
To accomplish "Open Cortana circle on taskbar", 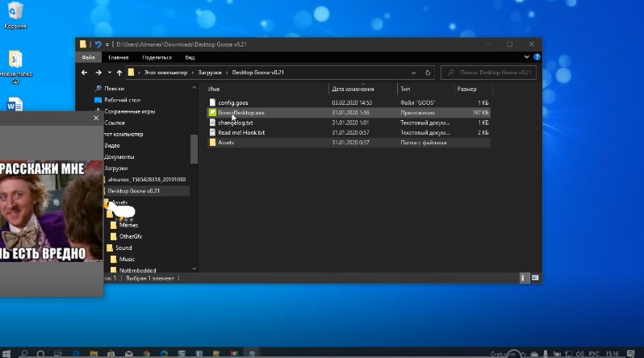I will 40,353.
